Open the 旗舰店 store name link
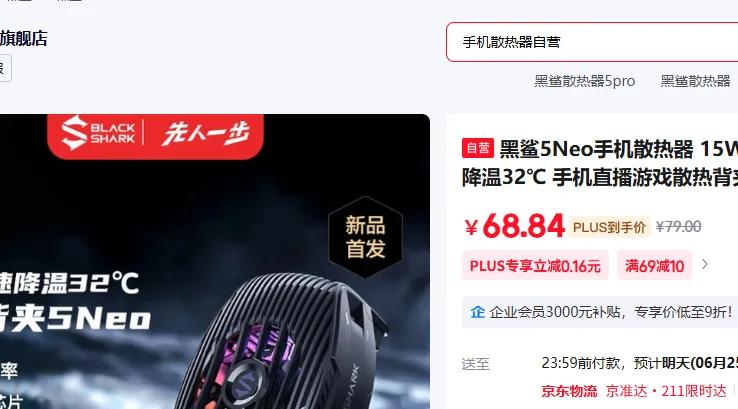Screen dimensions: 738x409 point(24,39)
